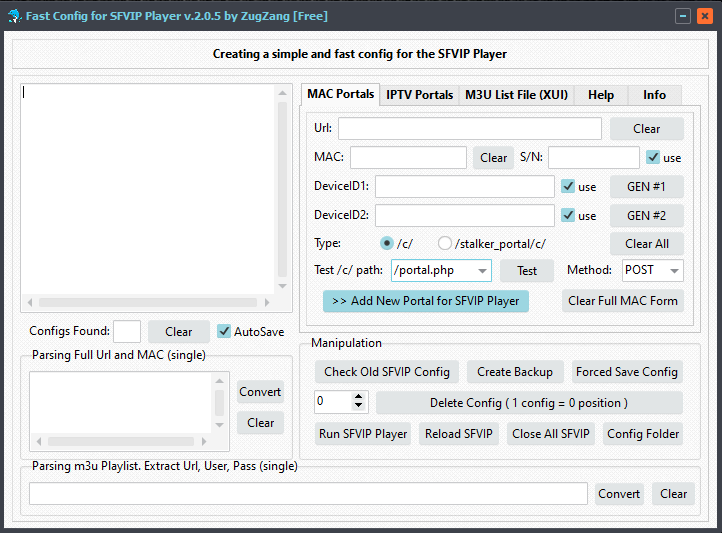
Task: Open the IPTV Portals tab
Action: (x=419, y=95)
